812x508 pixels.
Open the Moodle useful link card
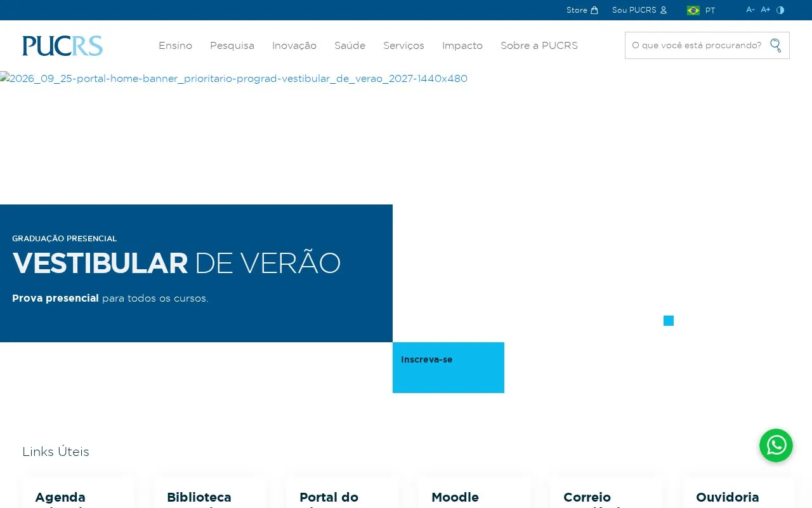[475, 493]
